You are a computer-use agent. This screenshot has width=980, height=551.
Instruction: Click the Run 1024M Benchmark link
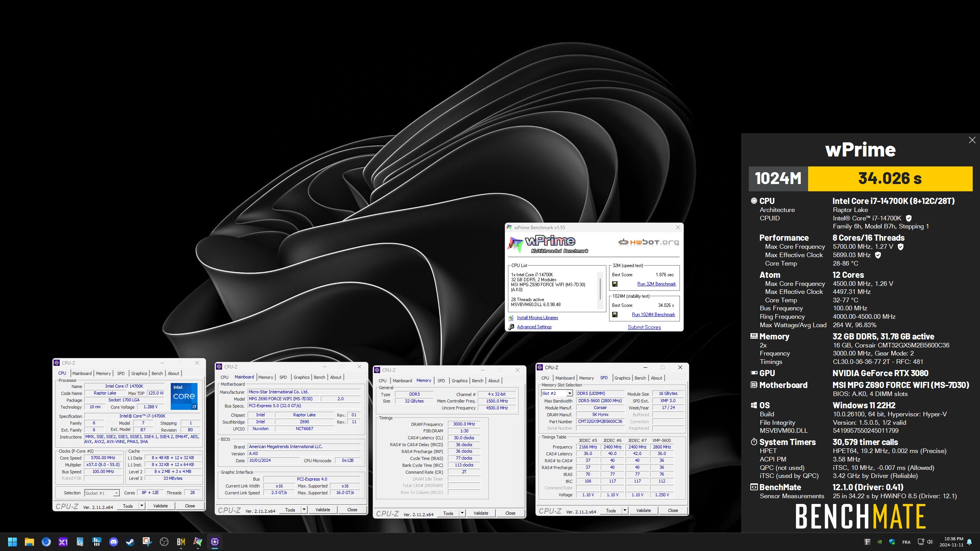tap(653, 315)
